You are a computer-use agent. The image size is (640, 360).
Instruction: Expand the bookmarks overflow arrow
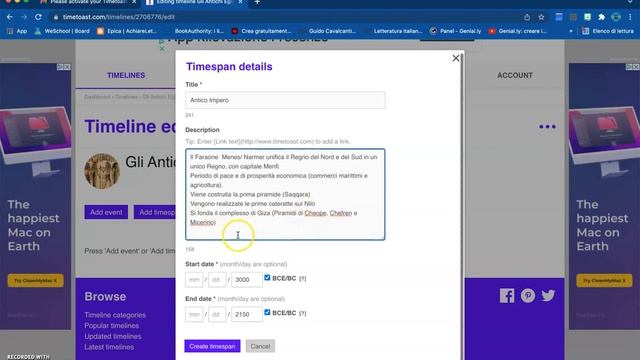[x=571, y=31]
